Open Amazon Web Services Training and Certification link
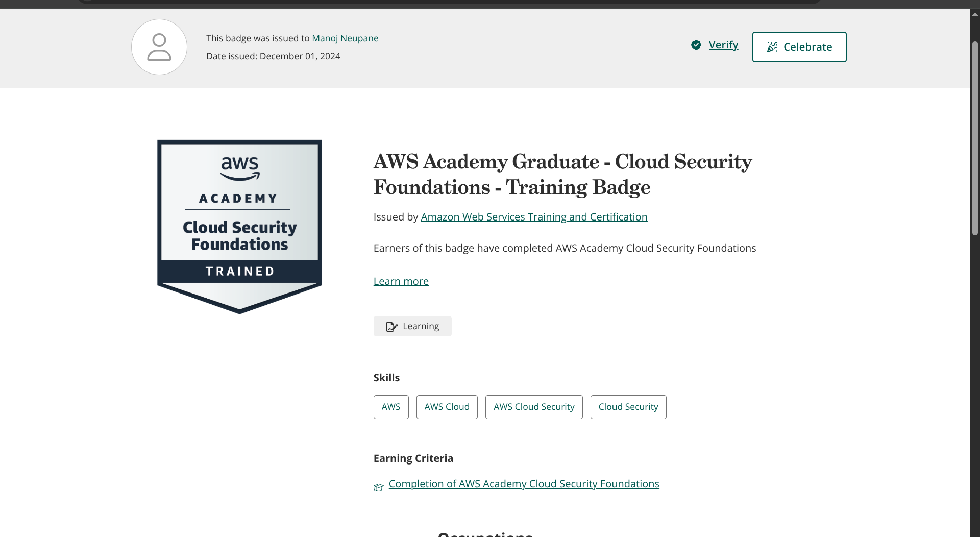Image resolution: width=980 pixels, height=537 pixels. click(x=534, y=217)
